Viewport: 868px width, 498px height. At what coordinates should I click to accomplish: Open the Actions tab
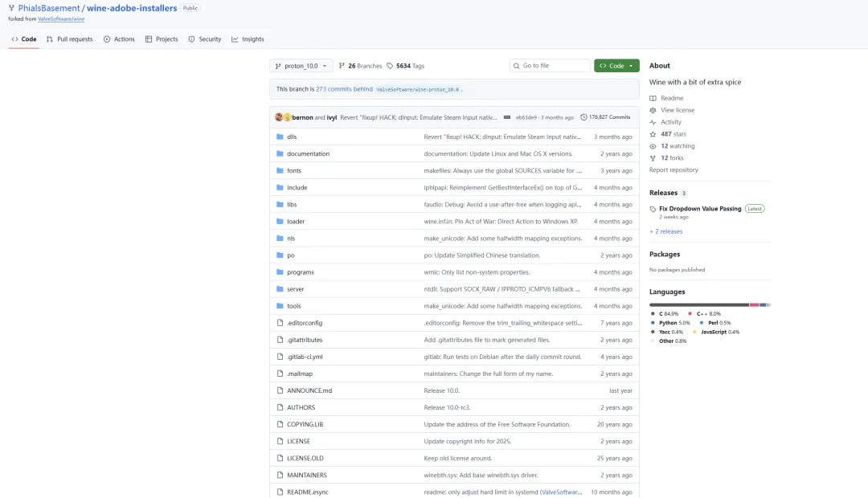pyautogui.click(x=119, y=39)
